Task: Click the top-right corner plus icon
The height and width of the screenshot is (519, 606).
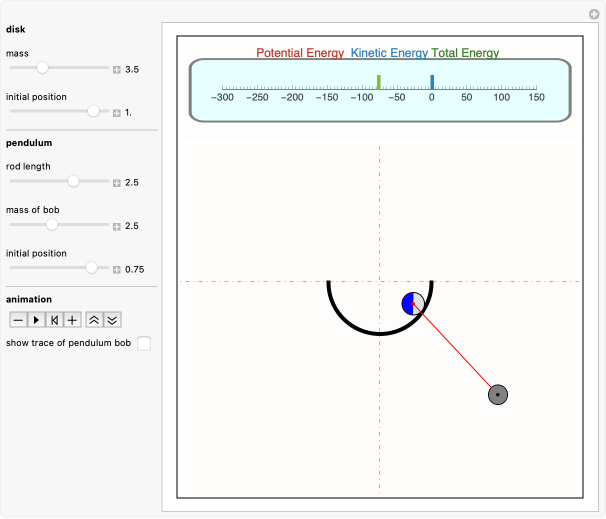Action: [x=594, y=14]
